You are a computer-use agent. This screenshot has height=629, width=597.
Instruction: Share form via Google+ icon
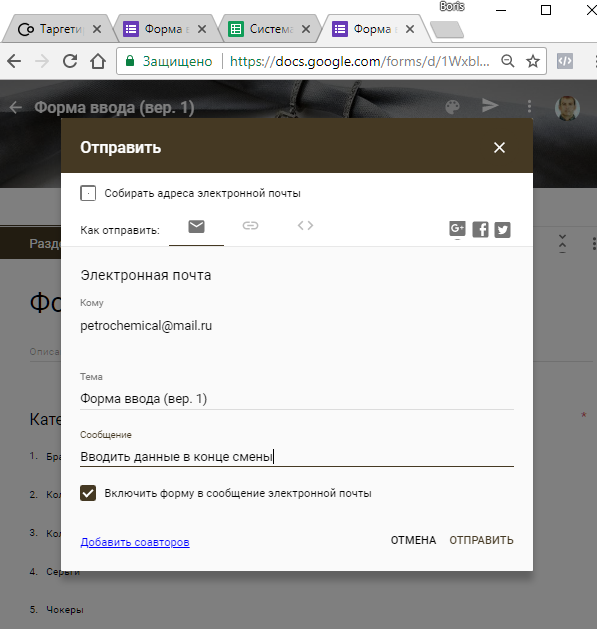pyautogui.click(x=457, y=229)
